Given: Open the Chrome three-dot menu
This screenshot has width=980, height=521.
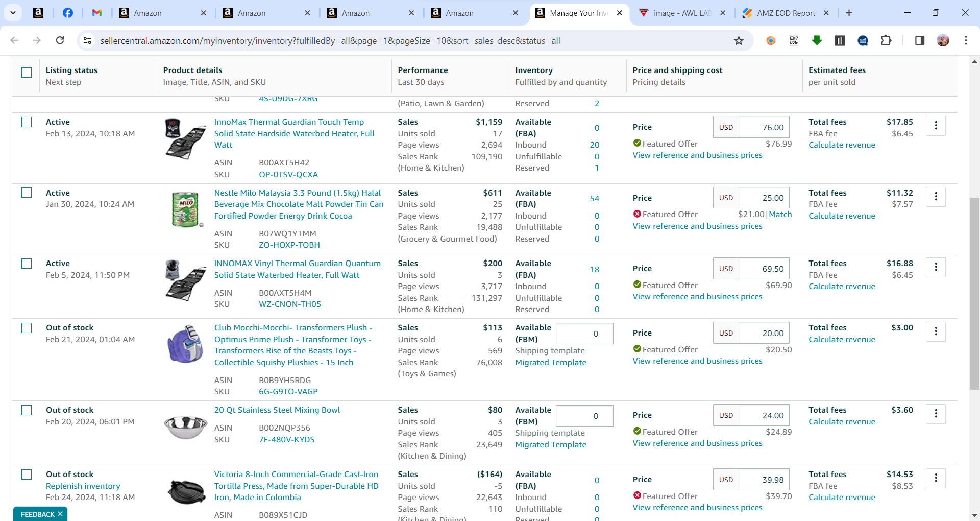Looking at the screenshot, I should [x=966, y=40].
